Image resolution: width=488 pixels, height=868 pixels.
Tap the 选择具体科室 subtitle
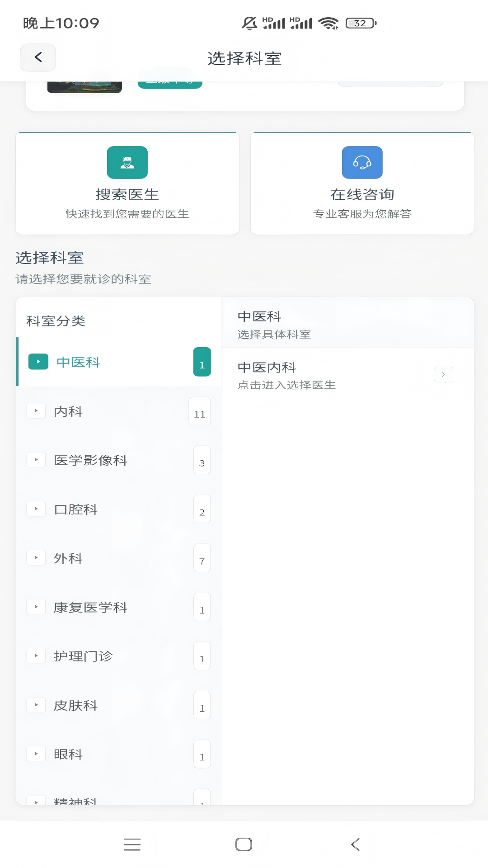click(x=274, y=334)
